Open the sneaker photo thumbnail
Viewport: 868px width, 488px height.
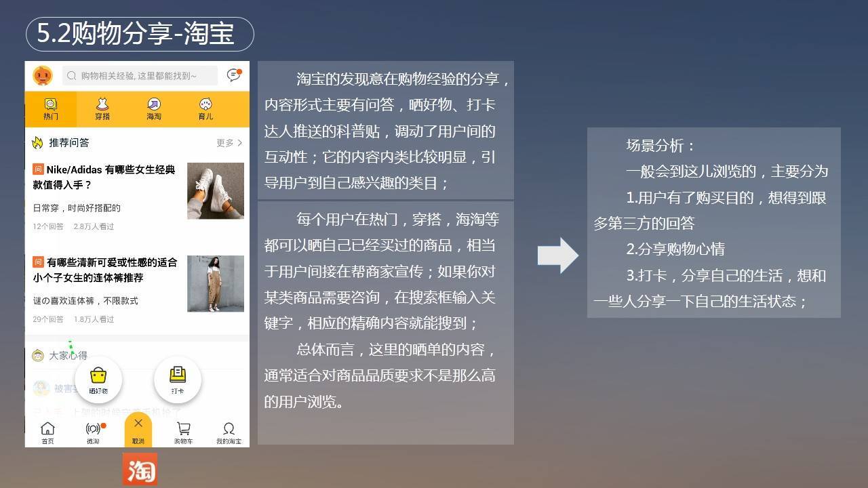click(216, 191)
